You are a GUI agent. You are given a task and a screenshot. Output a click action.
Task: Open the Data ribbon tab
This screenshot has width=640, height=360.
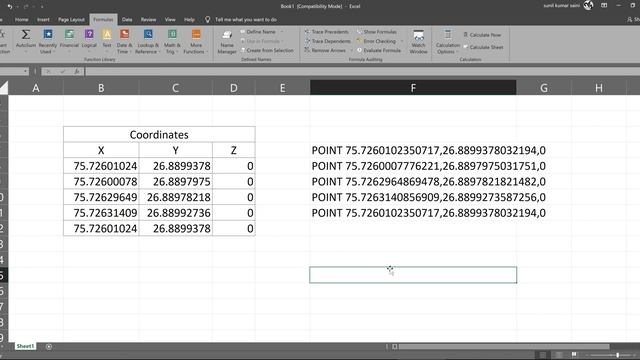point(127,20)
